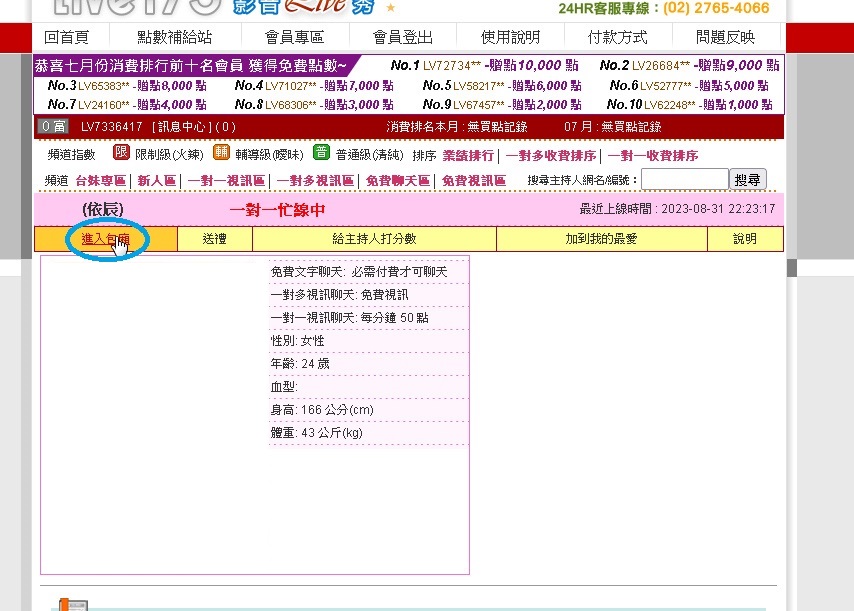The height and width of the screenshot is (611, 854).
Task: Click the 進入包廂 link
Action: 106,239
